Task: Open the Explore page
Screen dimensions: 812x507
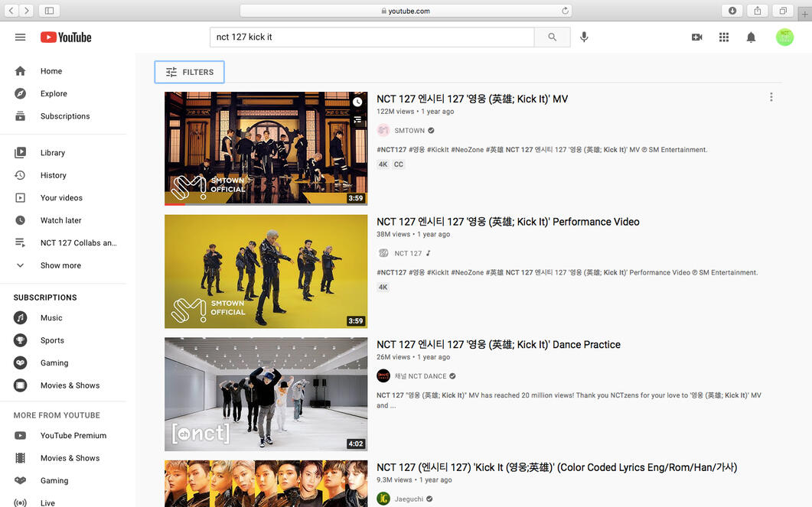Action: coord(54,93)
